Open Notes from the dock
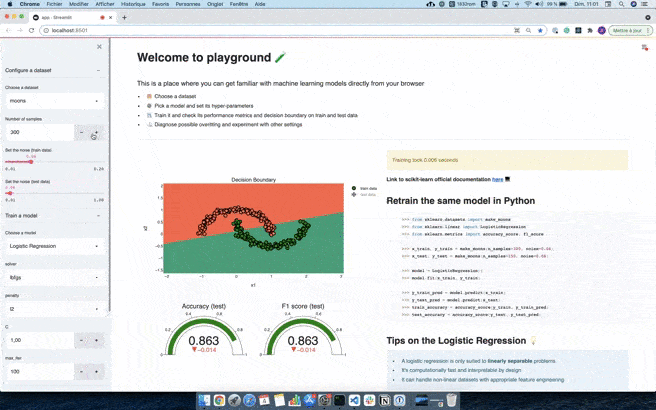Image resolution: width=656 pixels, height=410 pixels. [x=279, y=400]
